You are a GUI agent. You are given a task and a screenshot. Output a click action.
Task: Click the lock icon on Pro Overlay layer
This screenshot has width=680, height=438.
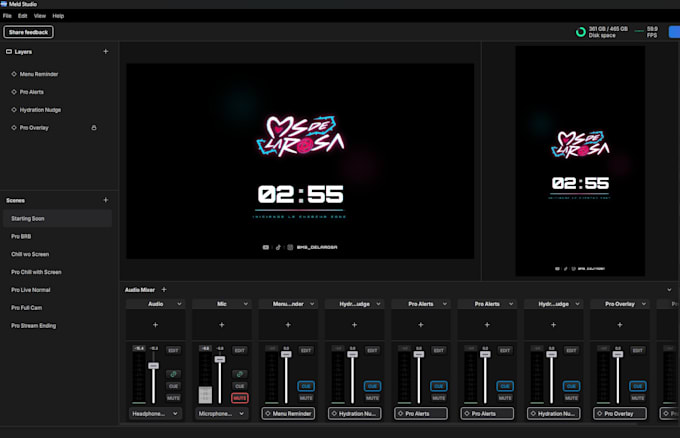coord(94,127)
